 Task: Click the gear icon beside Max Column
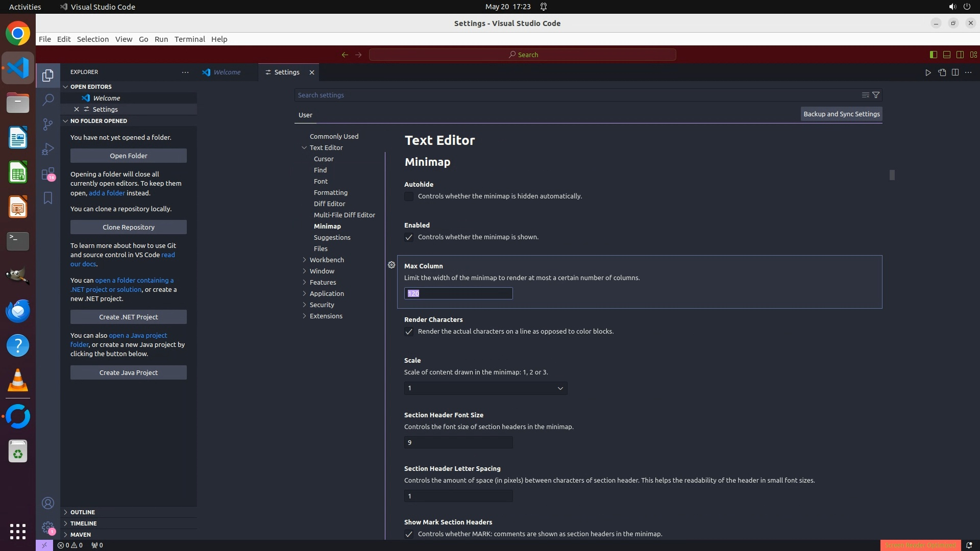pos(391,265)
